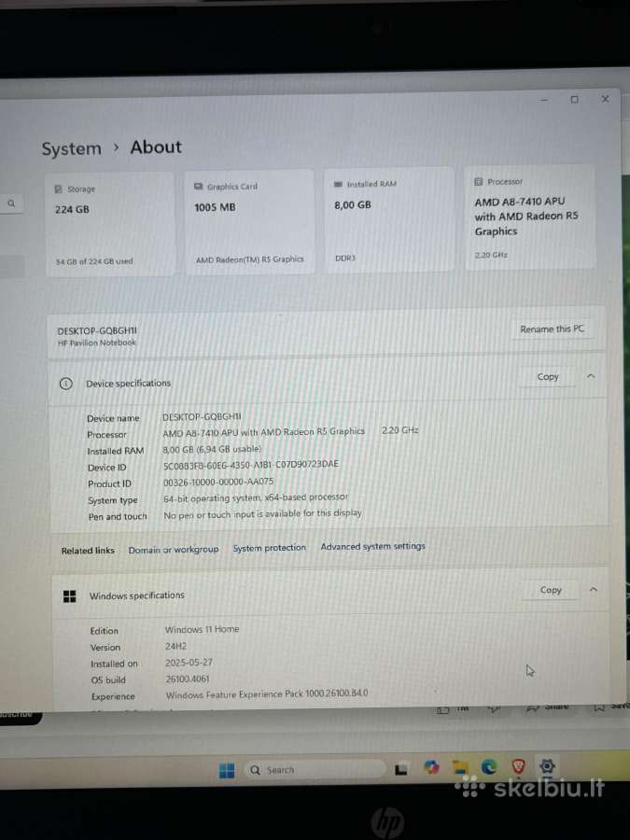The height and width of the screenshot is (840, 630).
Task: Open the System protection link
Action: [x=270, y=548]
